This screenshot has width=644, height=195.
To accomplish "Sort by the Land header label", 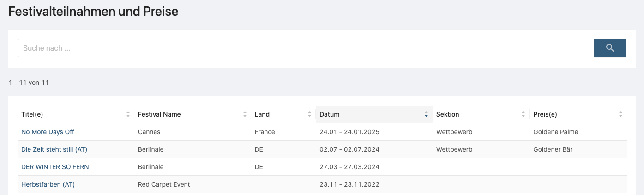I will [x=262, y=114].
